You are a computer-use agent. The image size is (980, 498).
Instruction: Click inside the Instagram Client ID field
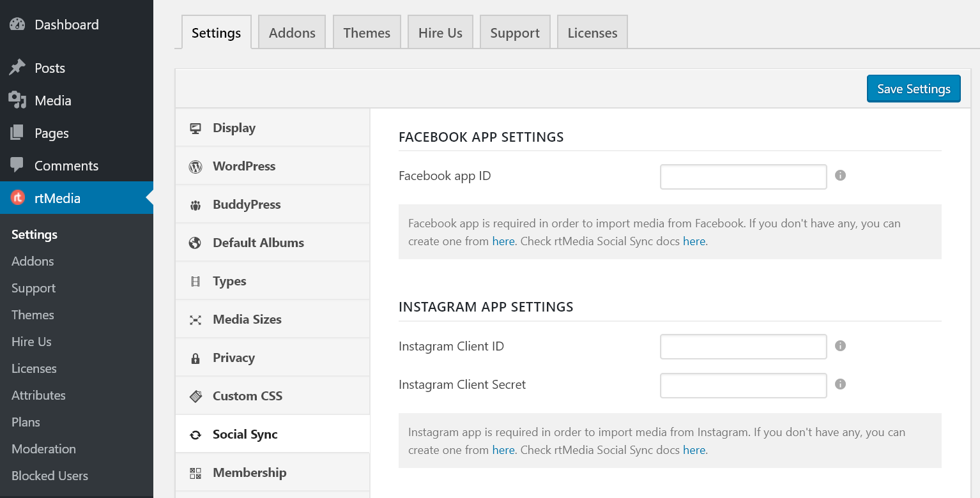point(743,346)
